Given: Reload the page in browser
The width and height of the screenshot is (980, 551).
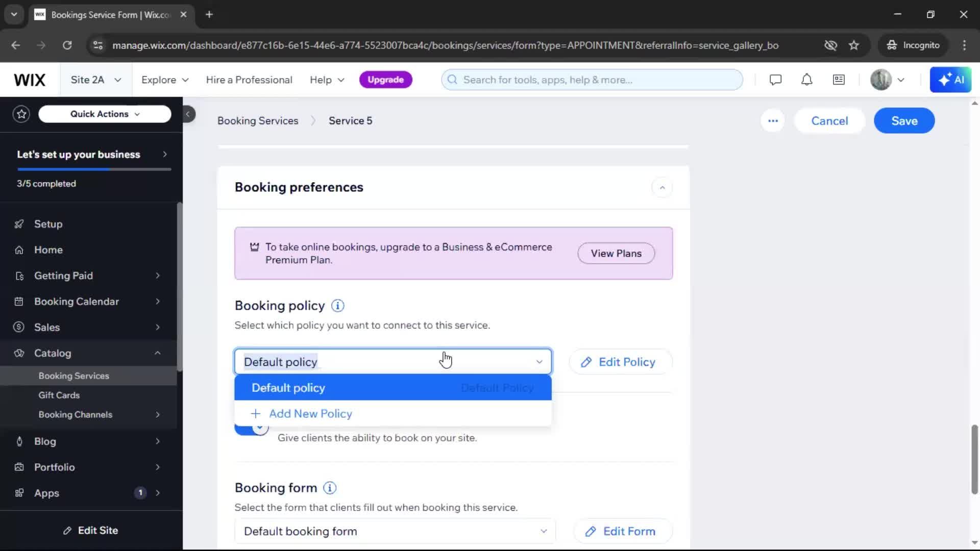Looking at the screenshot, I should 67,45.
